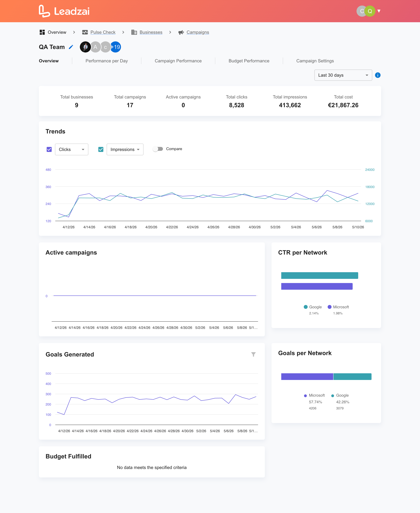Click the 42.26% Google goals value
Viewport: 420px width, 513px height.
tap(343, 402)
